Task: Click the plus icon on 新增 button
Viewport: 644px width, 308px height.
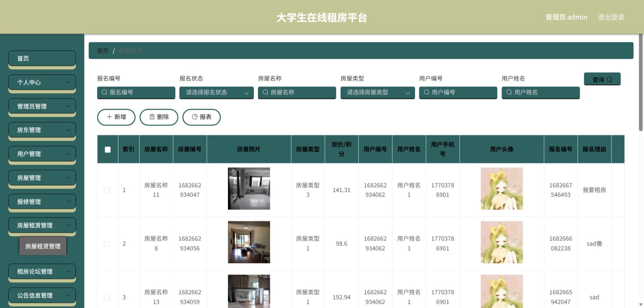Action: point(109,117)
